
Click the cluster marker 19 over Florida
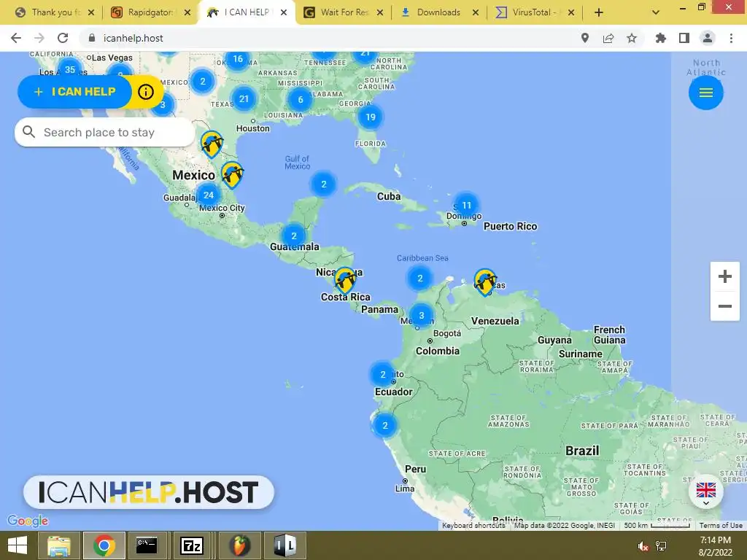click(370, 117)
